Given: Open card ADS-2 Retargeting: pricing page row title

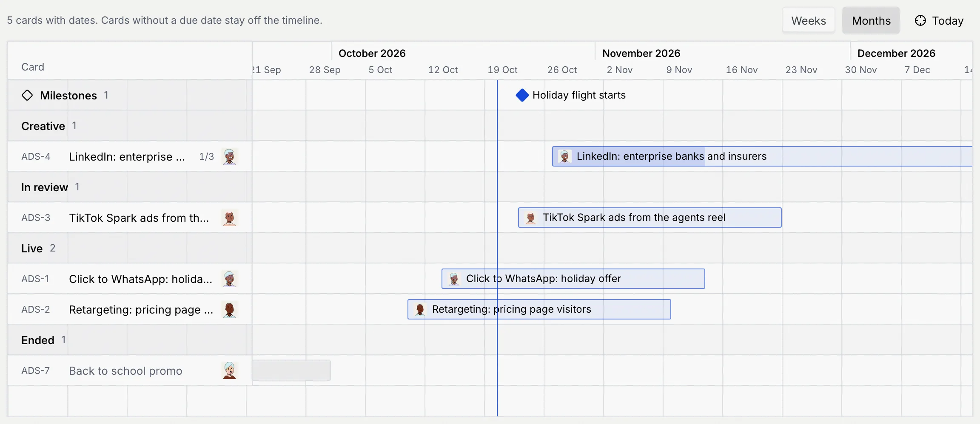Looking at the screenshot, I should (141, 310).
